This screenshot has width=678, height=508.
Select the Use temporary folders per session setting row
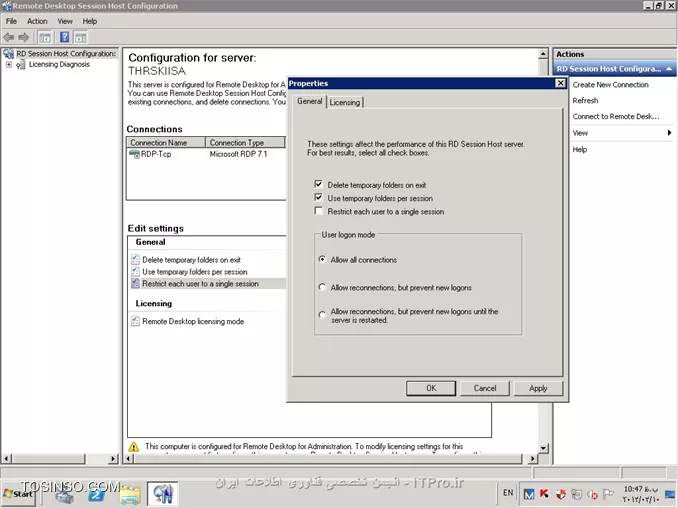195,272
